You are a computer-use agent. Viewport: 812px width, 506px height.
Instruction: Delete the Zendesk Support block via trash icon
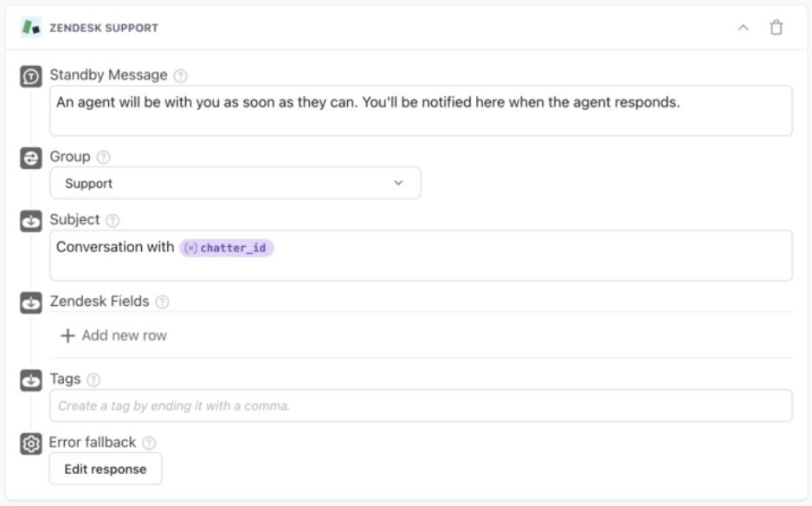[x=777, y=28]
